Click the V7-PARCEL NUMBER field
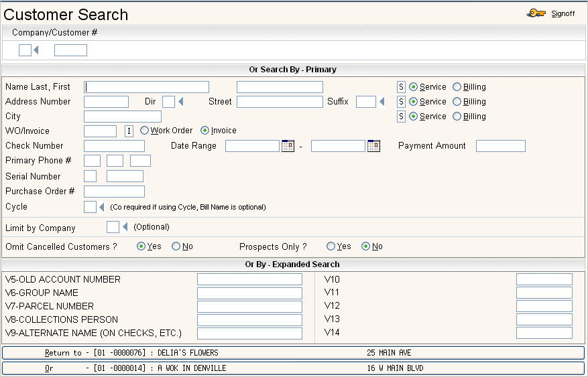Screen dimensions: 588x377 pyautogui.click(x=250, y=306)
